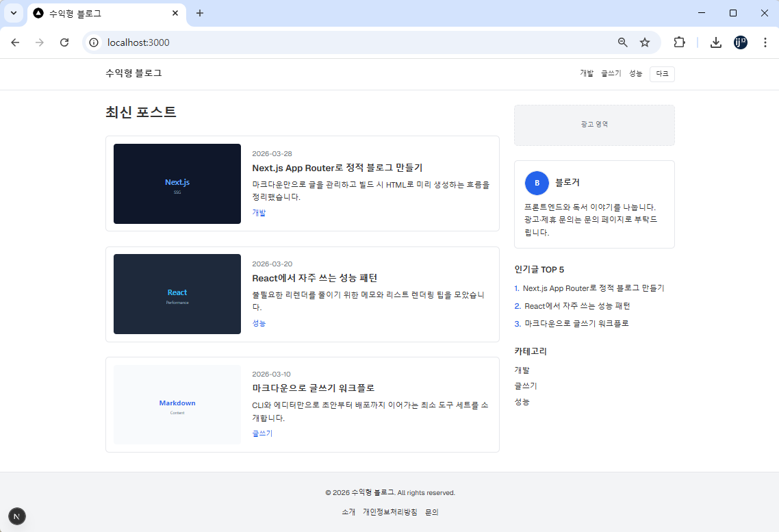The width and height of the screenshot is (779, 532).
Task: Open the blogger profile avatar icon
Action: click(537, 183)
